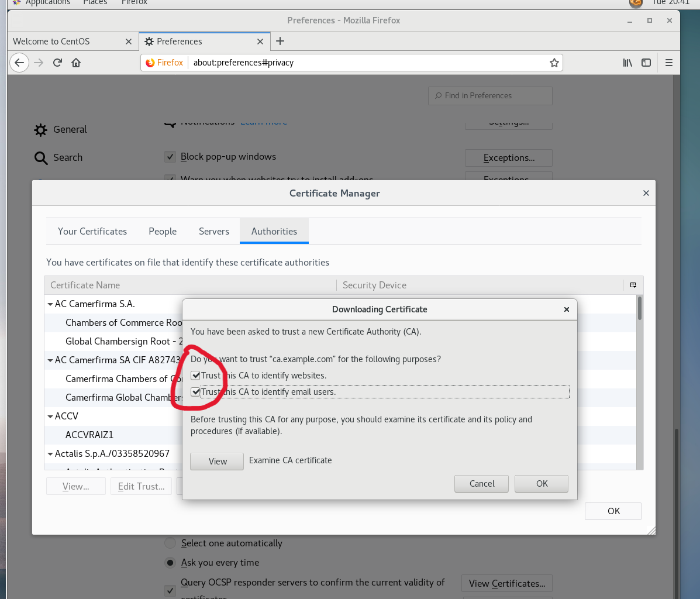
Task: Click the forward navigation arrow
Action: coord(39,63)
